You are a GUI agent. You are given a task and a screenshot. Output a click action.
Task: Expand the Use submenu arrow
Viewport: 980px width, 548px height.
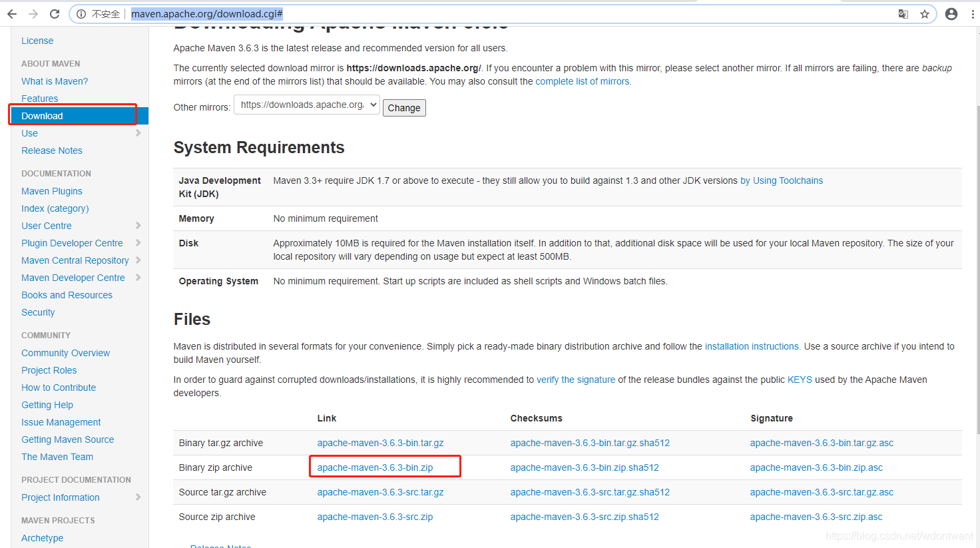click(138, 133)
